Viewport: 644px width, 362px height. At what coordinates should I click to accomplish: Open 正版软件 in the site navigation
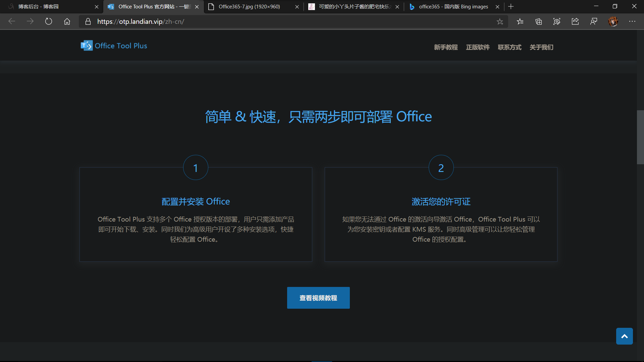click(478, 47)
